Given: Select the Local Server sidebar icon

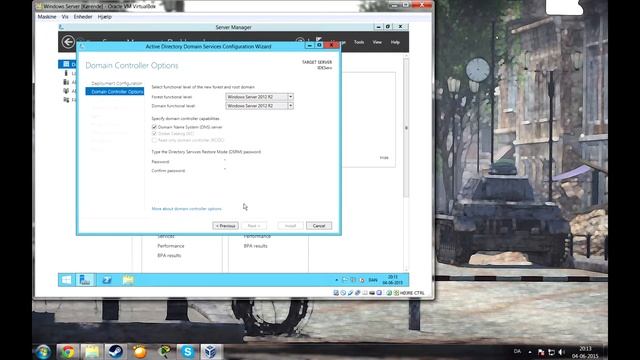Looking at the screenshot, I should [66, 73].
